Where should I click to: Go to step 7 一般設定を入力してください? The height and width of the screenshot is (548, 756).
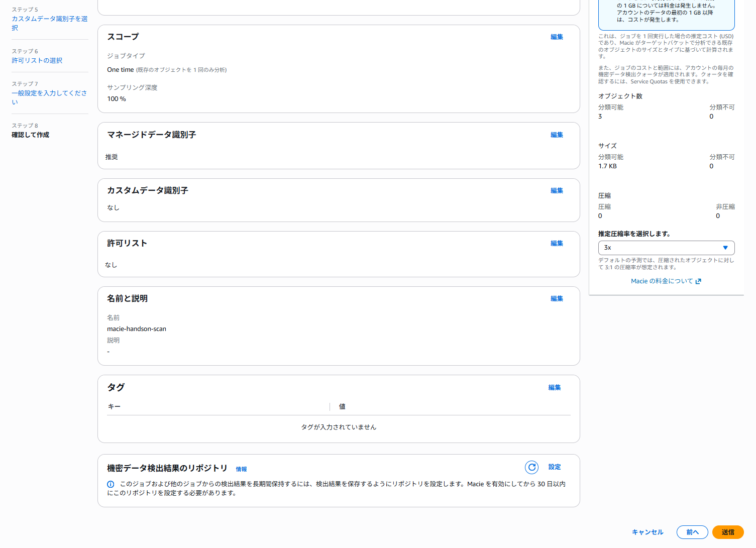(50, 97)
